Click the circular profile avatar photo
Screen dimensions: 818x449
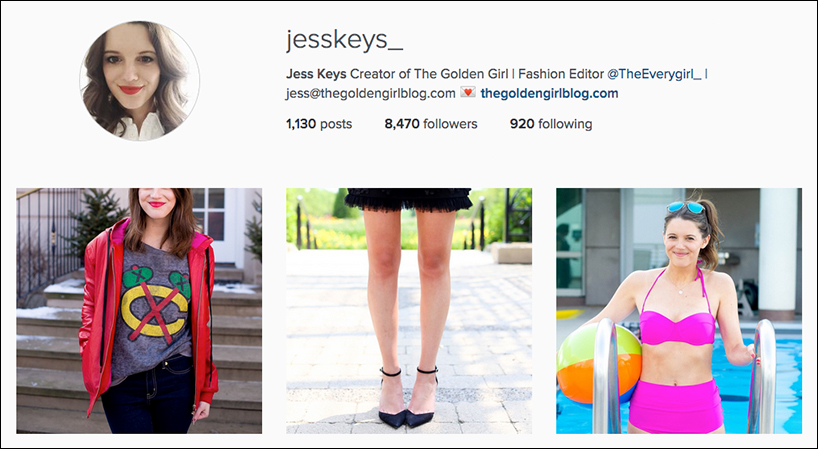139,81
